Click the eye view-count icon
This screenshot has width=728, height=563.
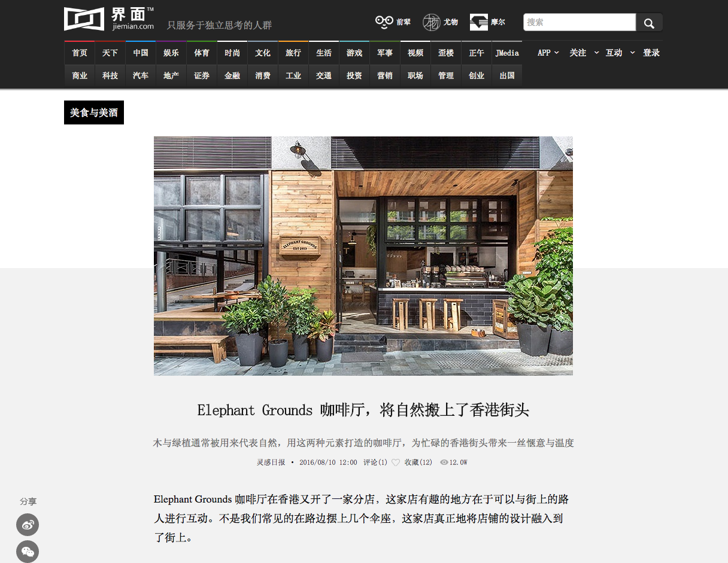444,462
